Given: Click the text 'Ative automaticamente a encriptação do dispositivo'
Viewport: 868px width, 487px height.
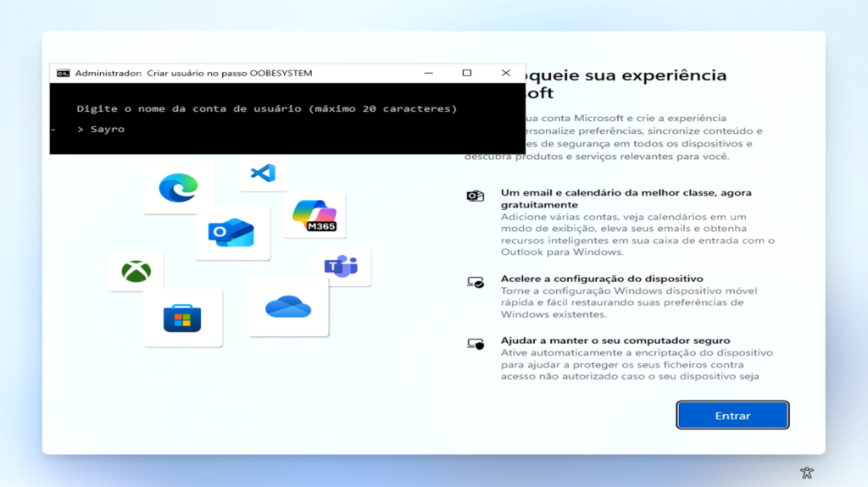Looking at the screenshot, I should click(637, 352).
